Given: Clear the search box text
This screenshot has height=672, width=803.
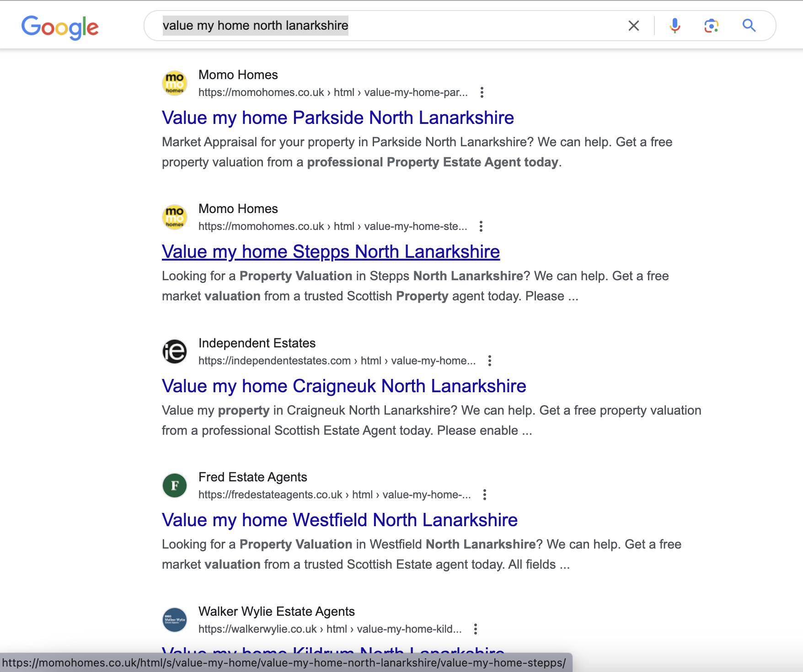Looking at the screenshot, I should (x=633, y=26).
